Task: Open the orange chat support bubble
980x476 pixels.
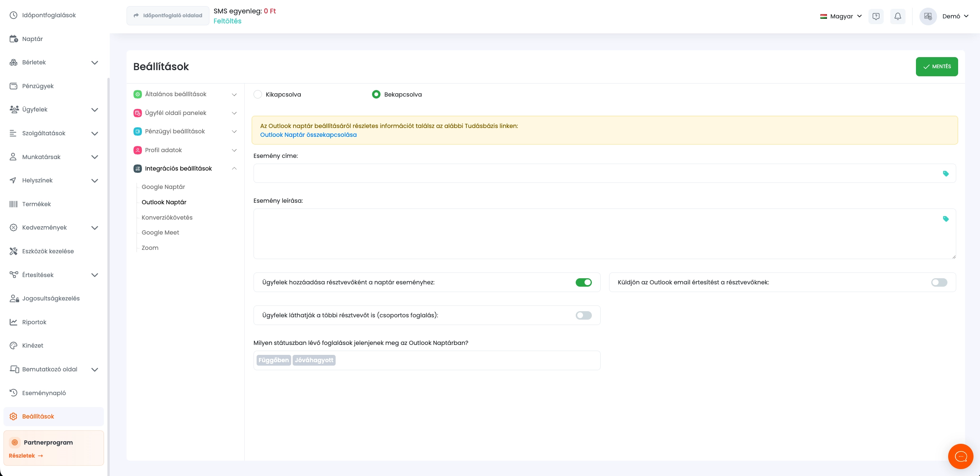Action: (960, 456)
